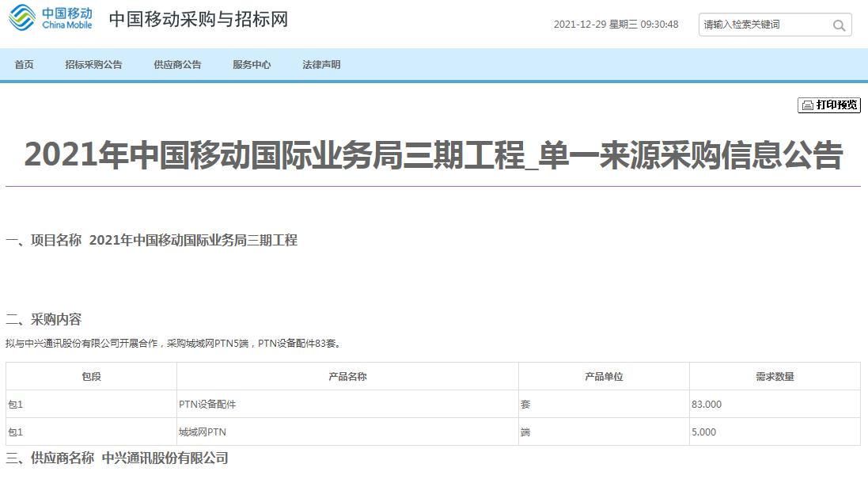
Task: Click the 5.000 quantity cell
Action: [775, 432]
